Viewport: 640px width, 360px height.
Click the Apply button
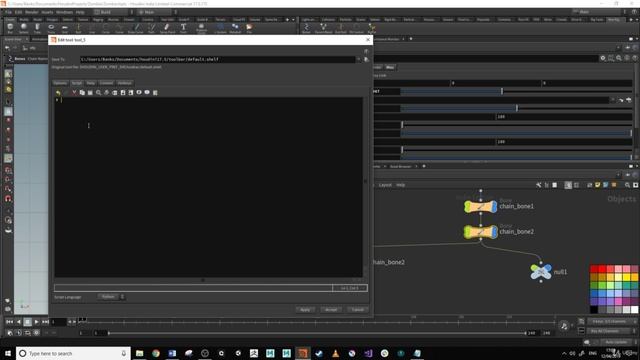tap(305, 309)
